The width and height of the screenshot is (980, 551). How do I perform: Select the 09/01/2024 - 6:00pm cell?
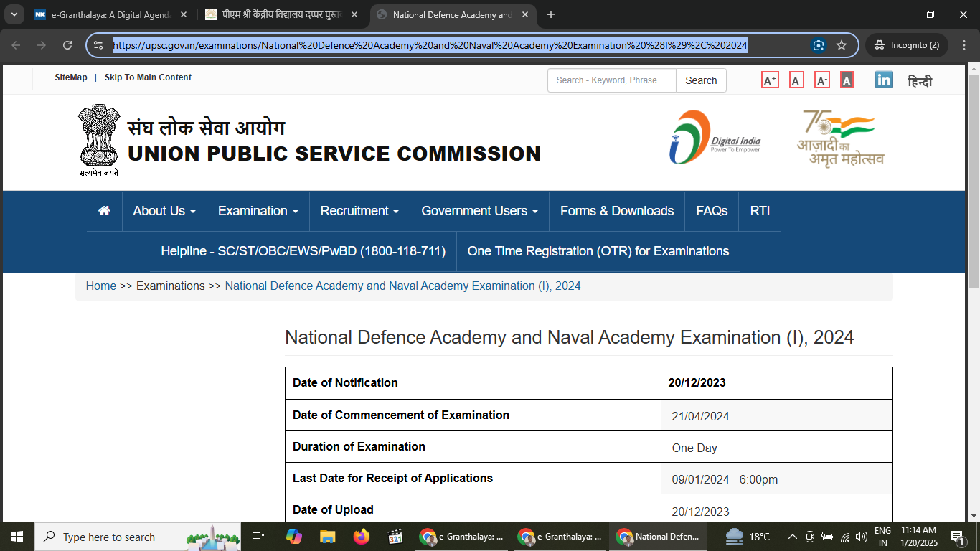pos(777,479)
